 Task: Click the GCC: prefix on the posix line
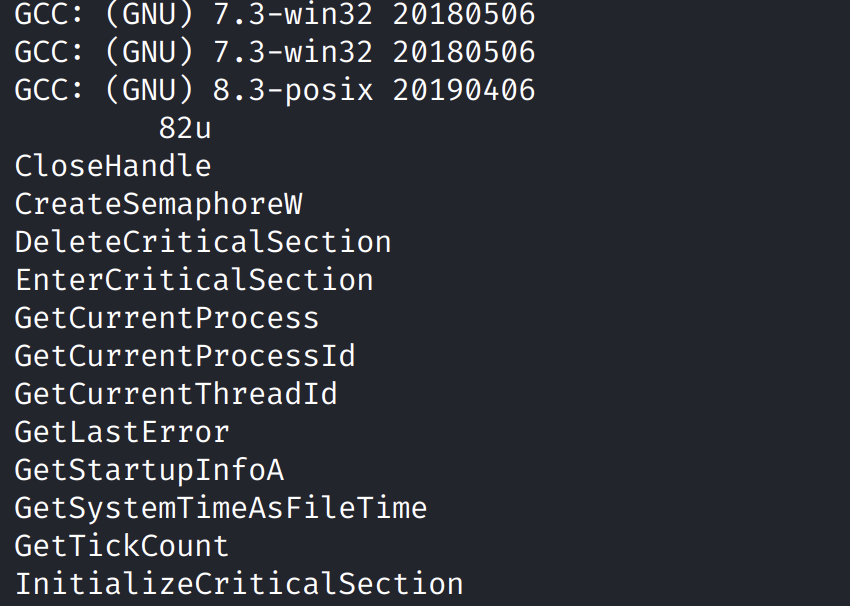click(50, 90)
